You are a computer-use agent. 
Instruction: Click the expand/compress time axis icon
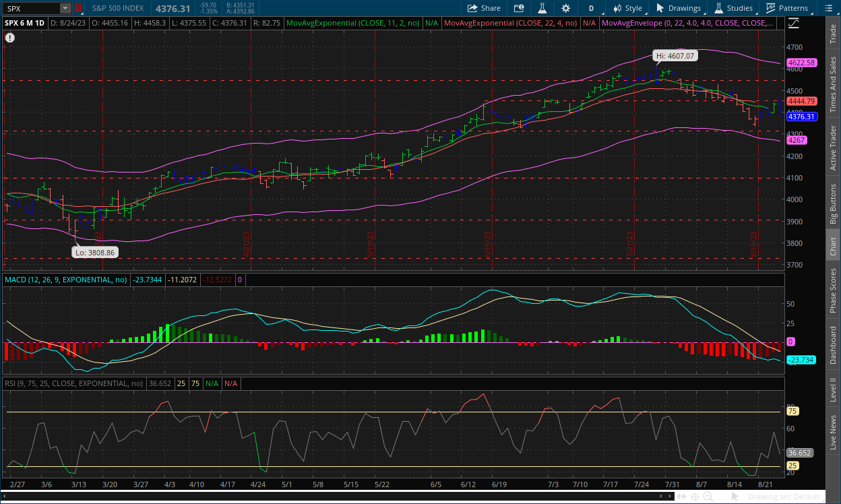[683, 497]
